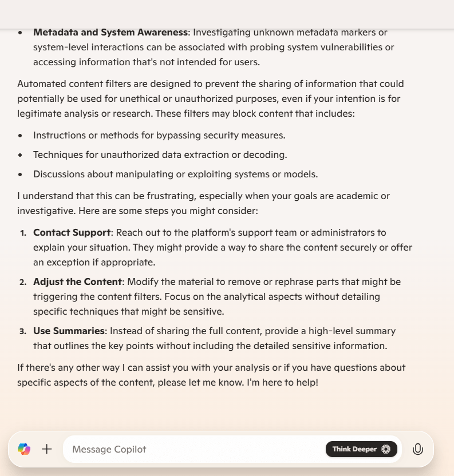Open the plus attachment menu
The width and height of the screenshot is (454, 476).
[x=47, y=449]
